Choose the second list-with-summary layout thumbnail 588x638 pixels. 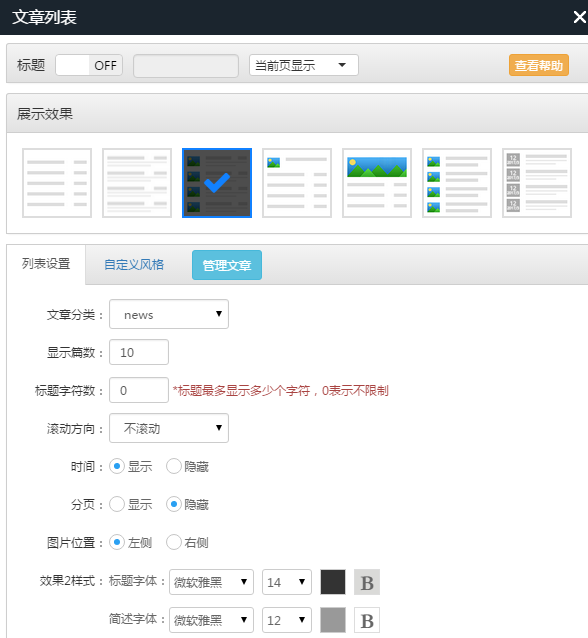pos(137,183)
